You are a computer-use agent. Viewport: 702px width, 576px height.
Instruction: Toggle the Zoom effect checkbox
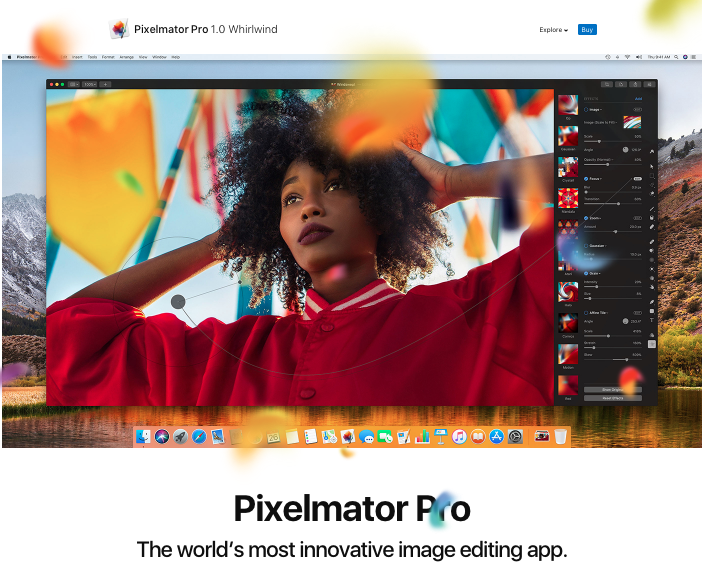[586, 218]
